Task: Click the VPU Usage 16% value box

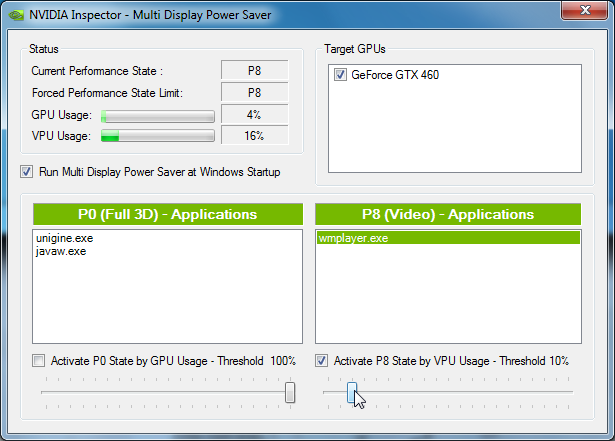Action: [255, 136]
